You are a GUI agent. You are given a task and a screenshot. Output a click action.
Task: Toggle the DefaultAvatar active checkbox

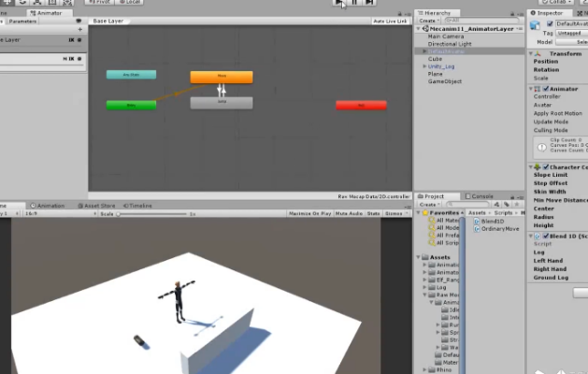point(550,23)
